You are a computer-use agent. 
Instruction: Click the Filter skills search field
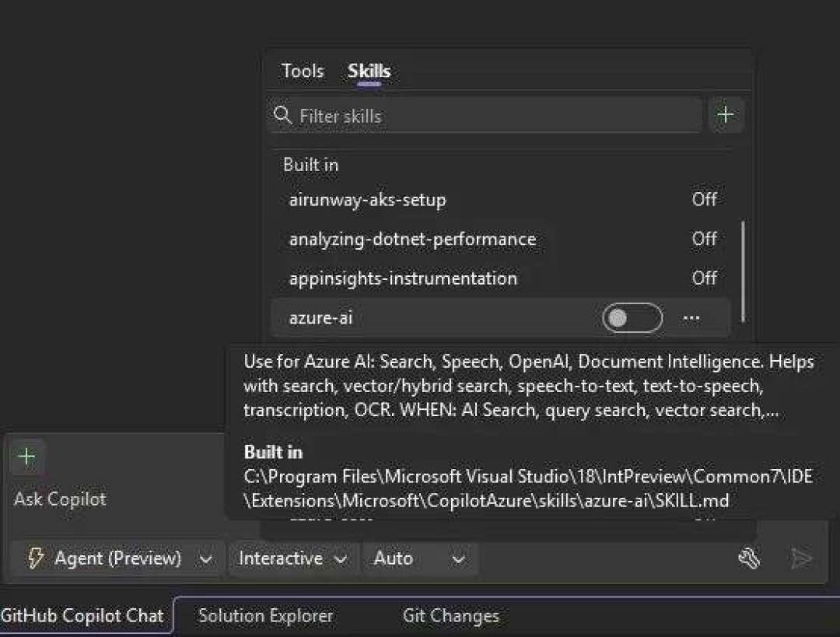[485, 115]
